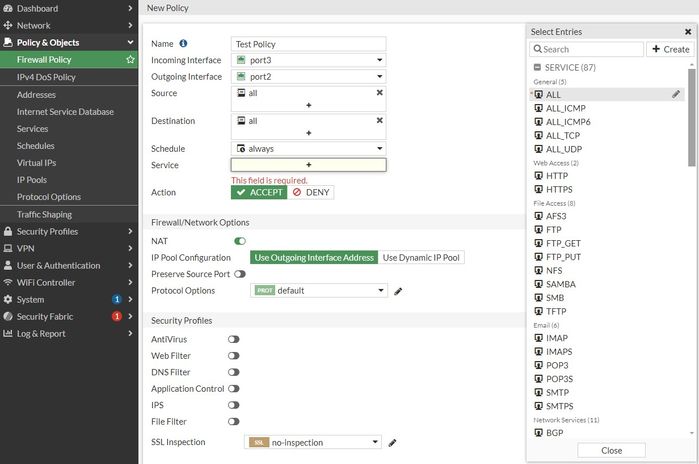Click the System gear icon
Screen dimensions: 699x464
pyautogui.click(x=8, y=299)
